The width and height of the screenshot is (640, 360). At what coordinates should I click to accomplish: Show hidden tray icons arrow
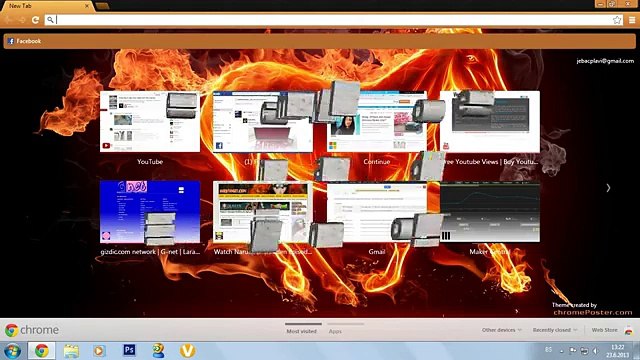coord(562,351)
